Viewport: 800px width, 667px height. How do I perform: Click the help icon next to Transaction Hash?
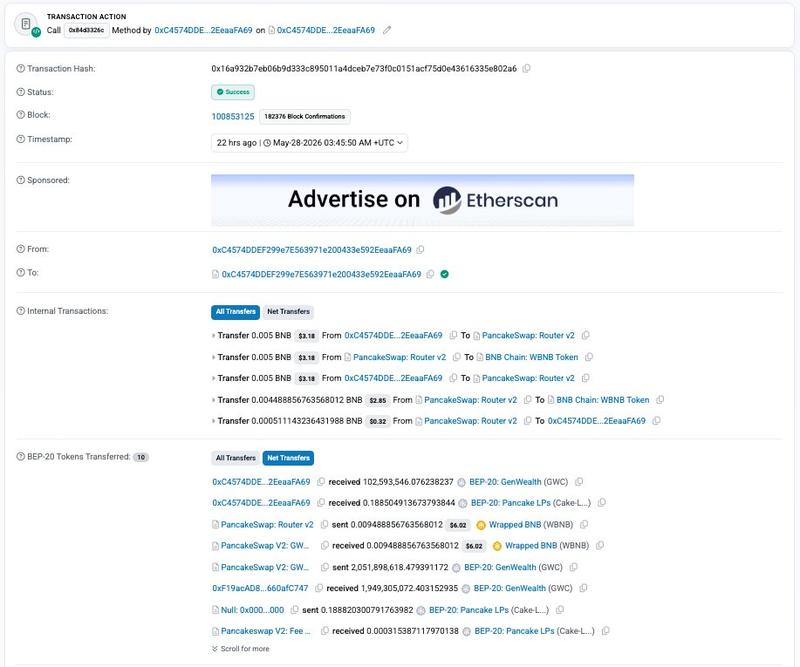pyautogui.click(x=20, y=68)
